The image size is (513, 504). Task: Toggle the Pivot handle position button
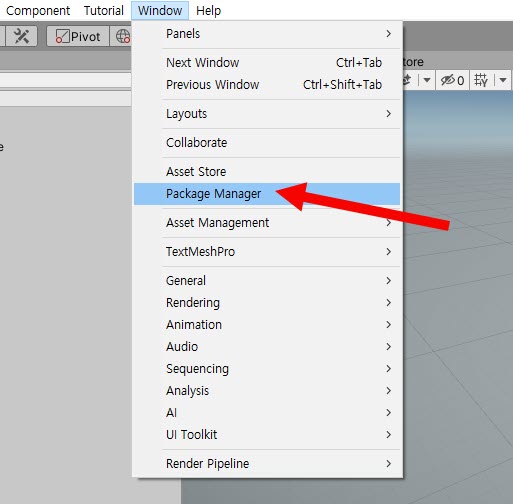tap(78, 36)
